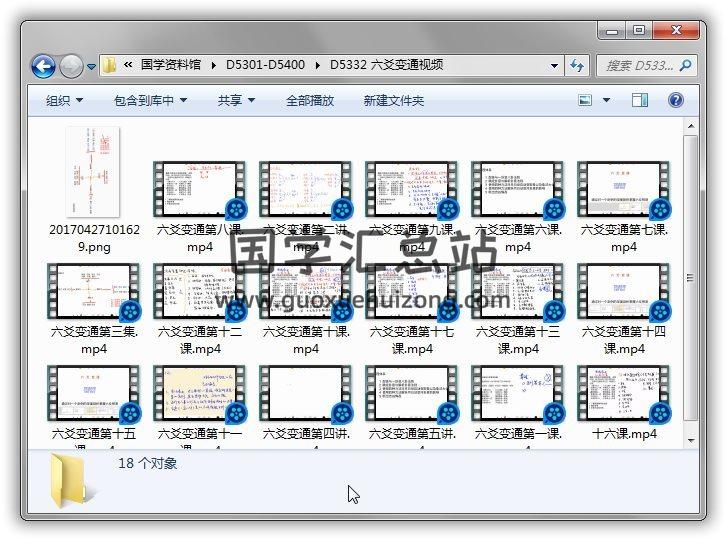
Task: Expand arrow after 国学资料馆 breadcrumb
Action: coord(214,65)
